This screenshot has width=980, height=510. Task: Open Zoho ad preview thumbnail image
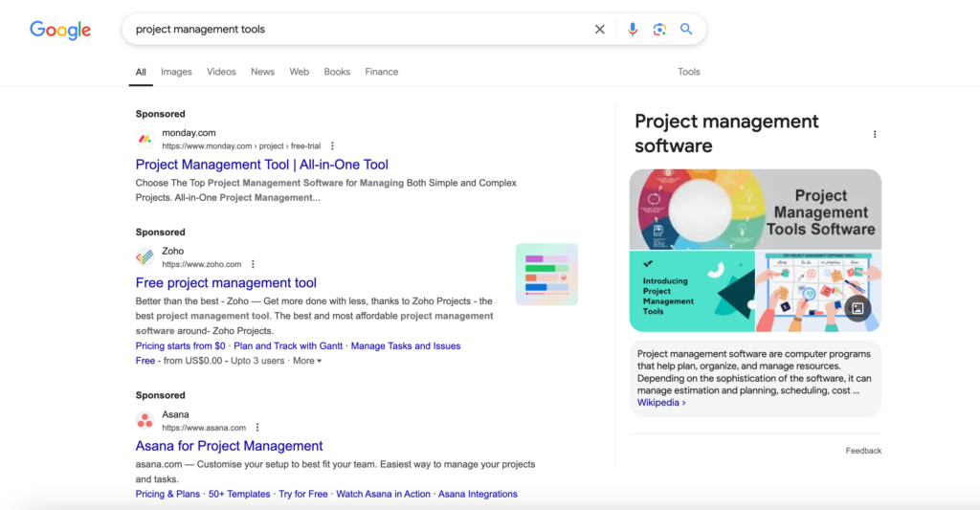546,275
